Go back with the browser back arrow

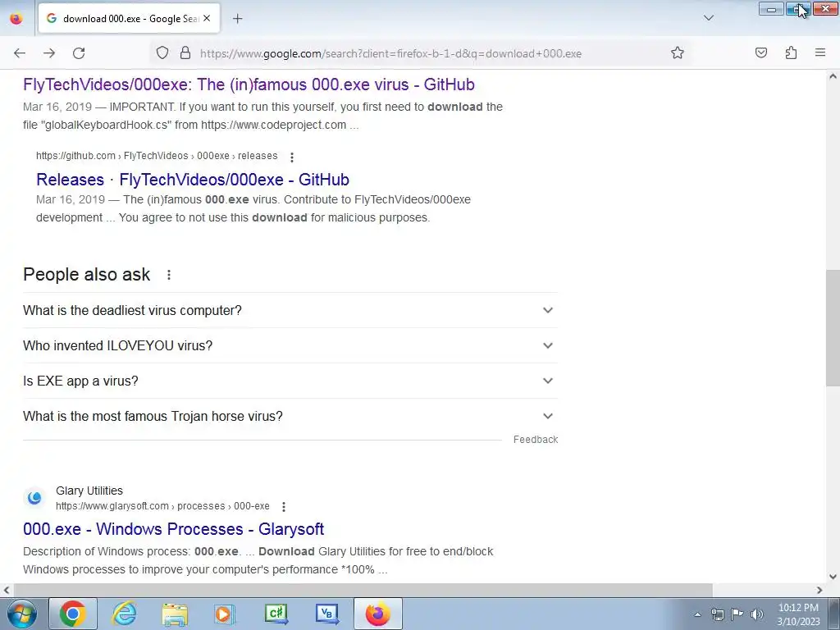[20, 53]
